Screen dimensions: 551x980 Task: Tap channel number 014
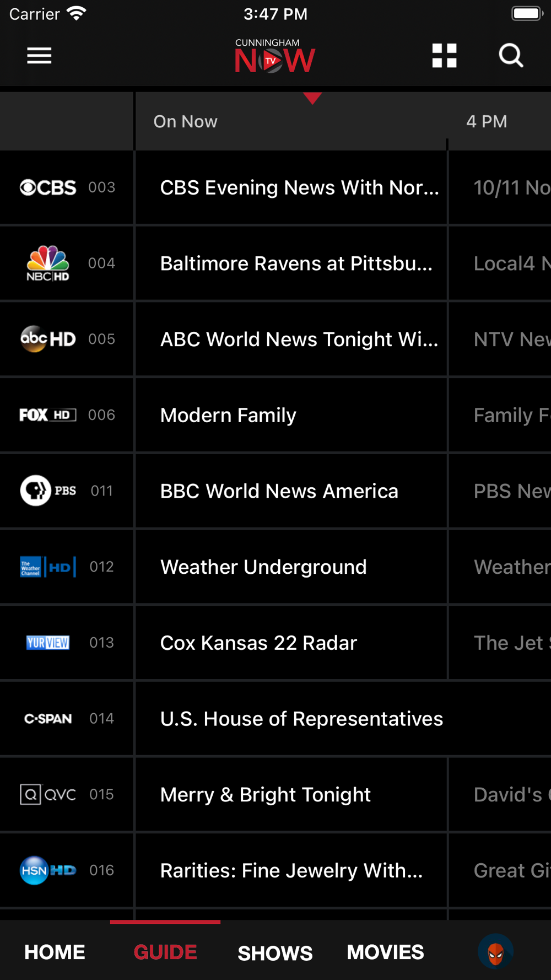click(x=102, y=719)
